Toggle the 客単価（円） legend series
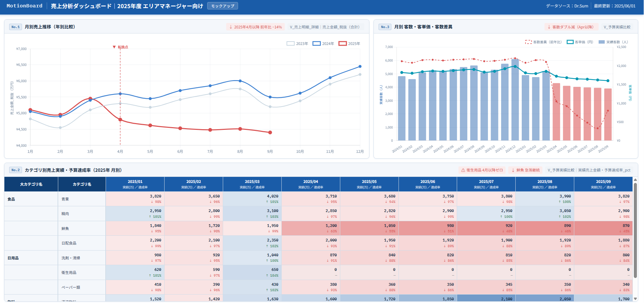 point(580,42)
